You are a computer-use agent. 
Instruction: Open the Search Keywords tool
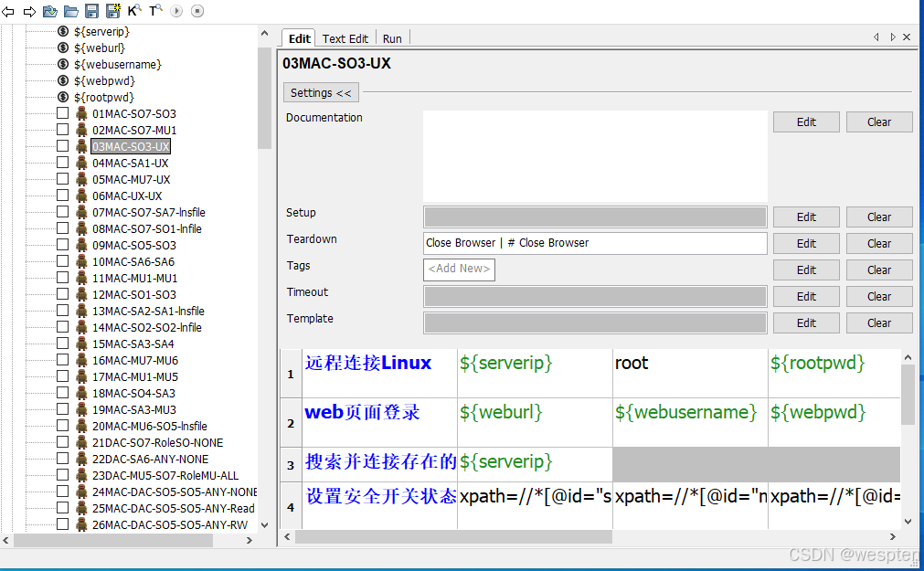pyautogui.click(x=133, y=10)
